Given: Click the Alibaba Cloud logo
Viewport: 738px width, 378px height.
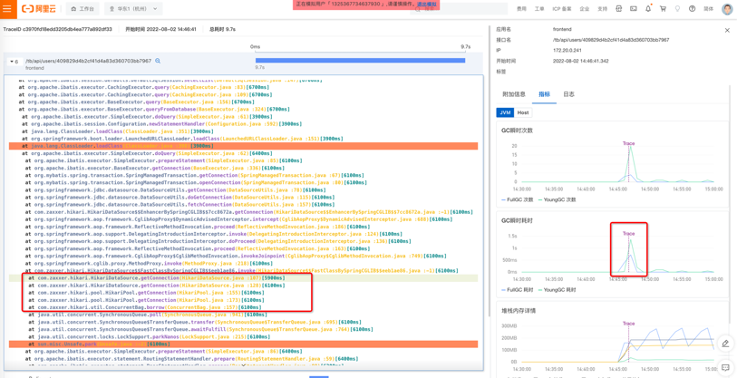Looking at the screenshot, I should click(x=38, y=8).
